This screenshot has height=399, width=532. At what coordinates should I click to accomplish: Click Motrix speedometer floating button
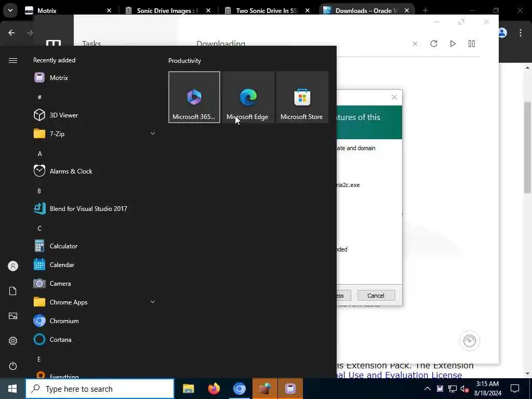pyautogui.click(x=470, y=340)
